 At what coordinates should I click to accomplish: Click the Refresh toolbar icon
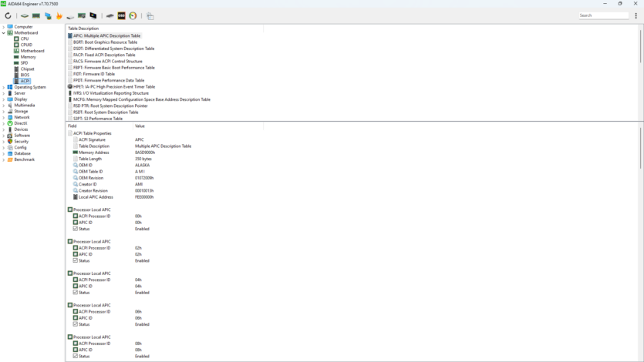[x=8, y=15]
